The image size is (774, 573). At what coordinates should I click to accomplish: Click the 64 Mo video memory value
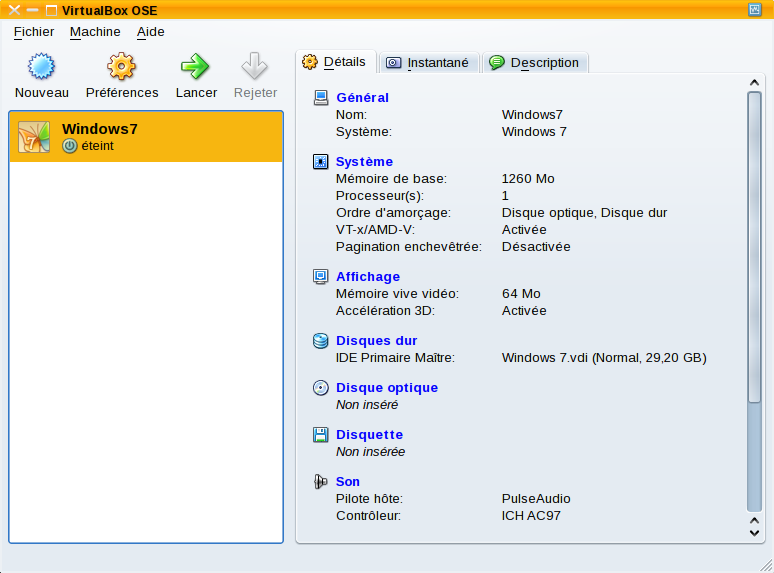tap(521, 294)
